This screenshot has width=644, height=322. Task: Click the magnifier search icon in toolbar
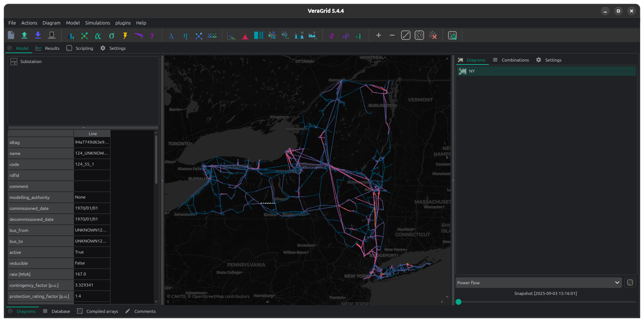pos(452,36)
